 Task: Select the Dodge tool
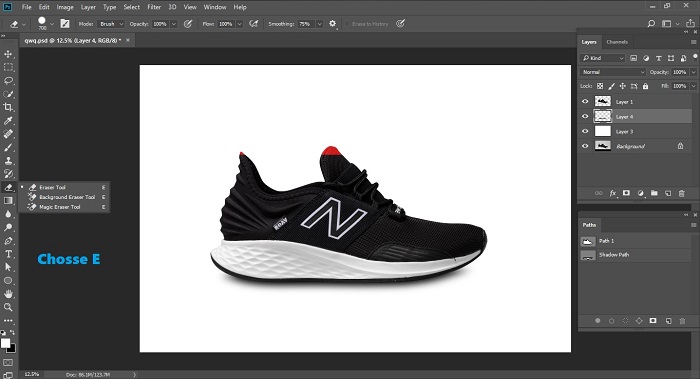pos(8,227)
